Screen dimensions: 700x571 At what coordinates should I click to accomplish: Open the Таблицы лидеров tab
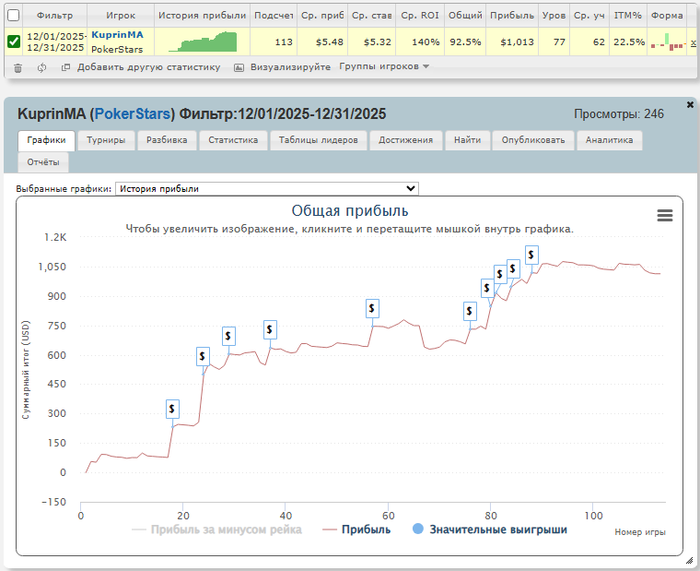[318, 140]
